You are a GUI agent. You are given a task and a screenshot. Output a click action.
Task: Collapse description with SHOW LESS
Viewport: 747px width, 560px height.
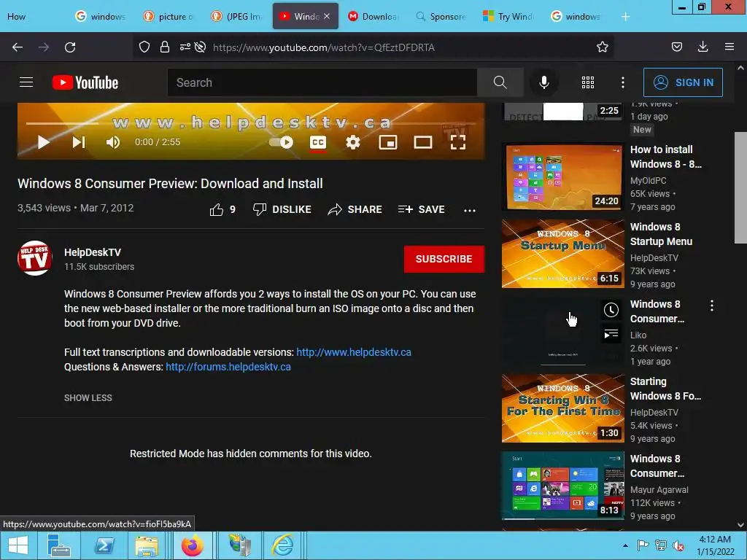[88, 397]
